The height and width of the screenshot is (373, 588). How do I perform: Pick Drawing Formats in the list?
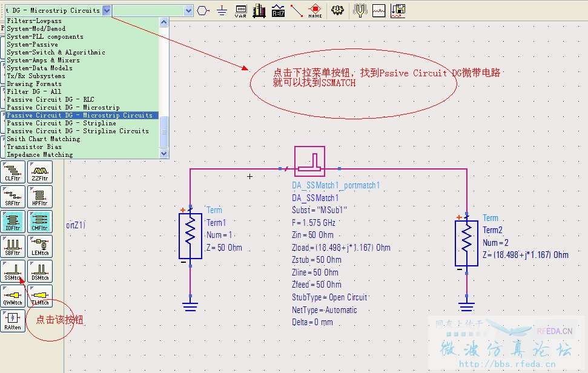click(82, 84)
